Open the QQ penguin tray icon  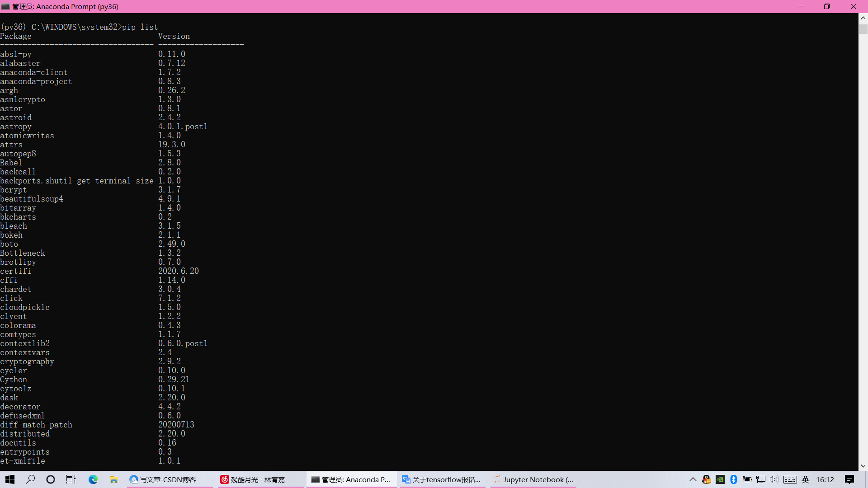tap(707, 479)
